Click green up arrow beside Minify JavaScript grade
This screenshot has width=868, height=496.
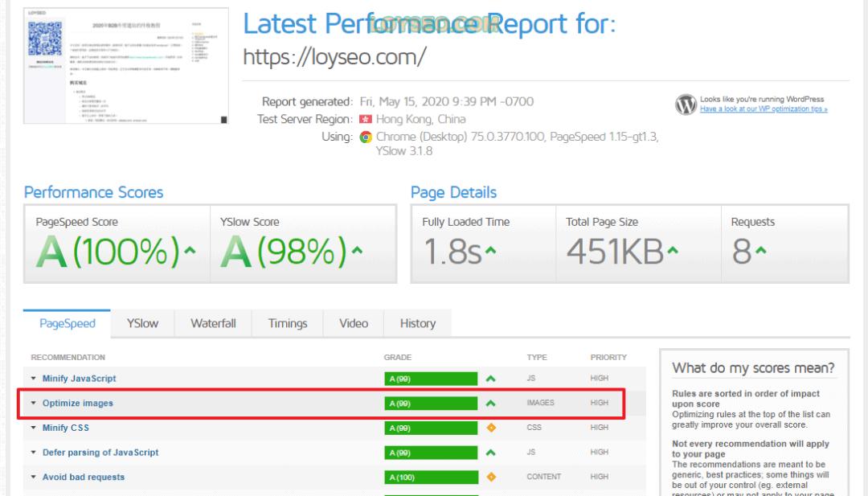pyautogui.click(x=491, y=379)
